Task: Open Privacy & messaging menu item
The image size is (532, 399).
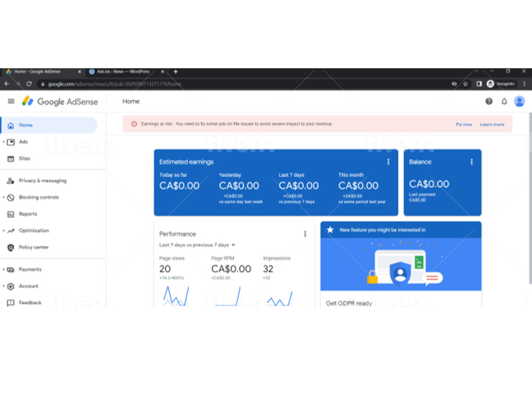Action: (43, 180)
